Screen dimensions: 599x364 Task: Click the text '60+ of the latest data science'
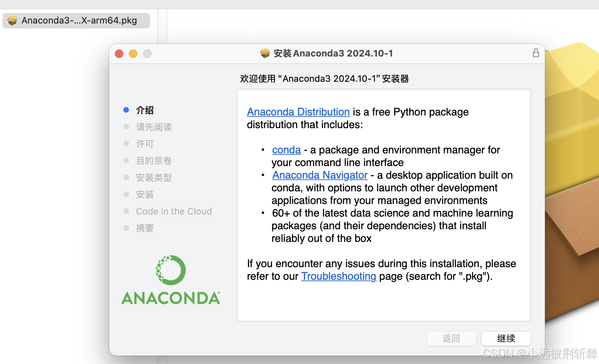click(x=341, y=213)
